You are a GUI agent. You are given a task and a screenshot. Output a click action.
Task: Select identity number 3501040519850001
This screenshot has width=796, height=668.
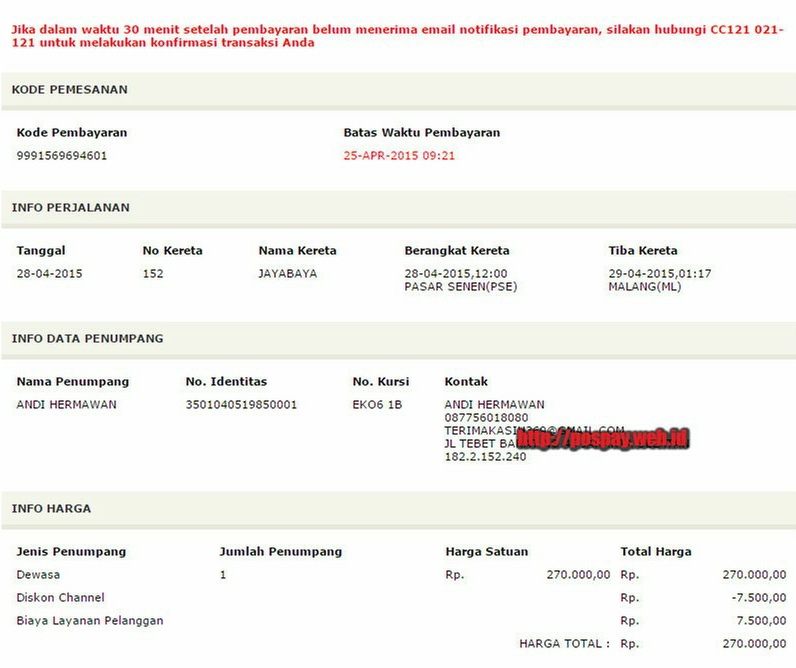tap(241, 405)
